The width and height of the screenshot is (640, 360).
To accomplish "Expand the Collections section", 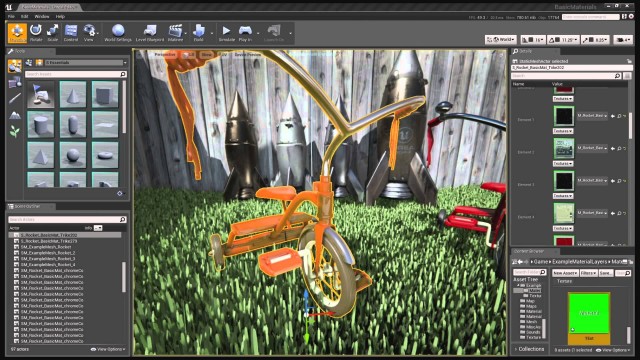I will coord(529,349).
